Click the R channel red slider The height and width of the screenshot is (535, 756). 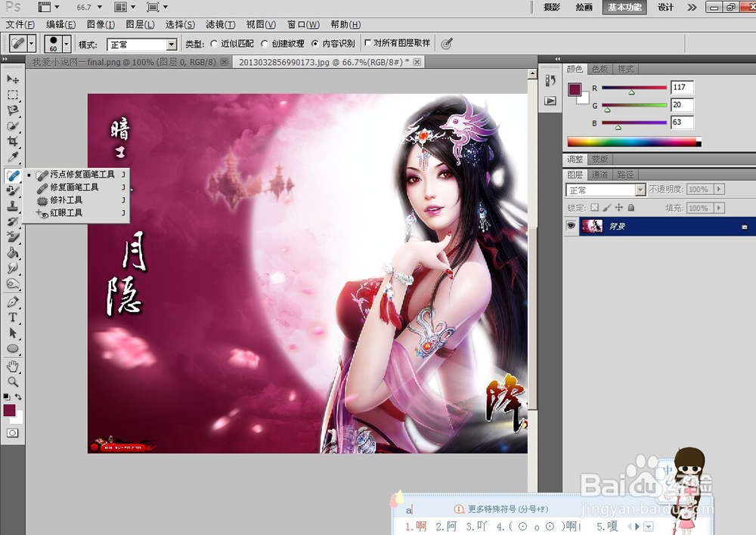pos(634,88)
